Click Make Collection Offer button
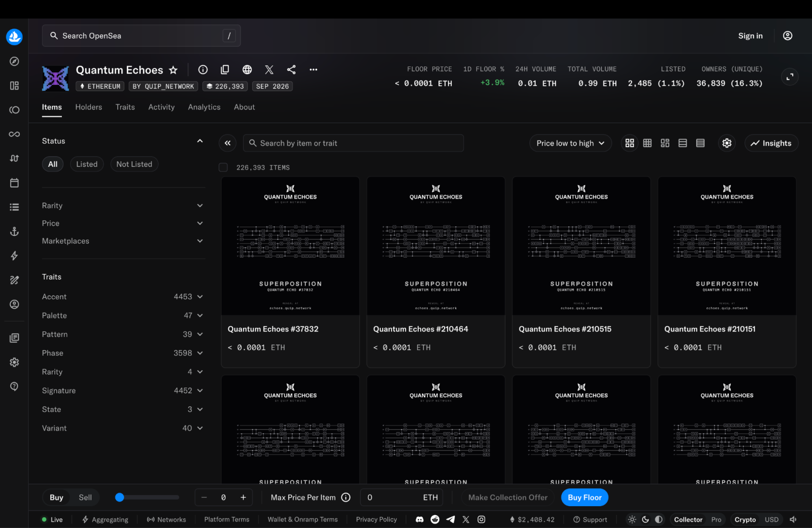Screen dimensions: 812x528 [x=508, y=498]
